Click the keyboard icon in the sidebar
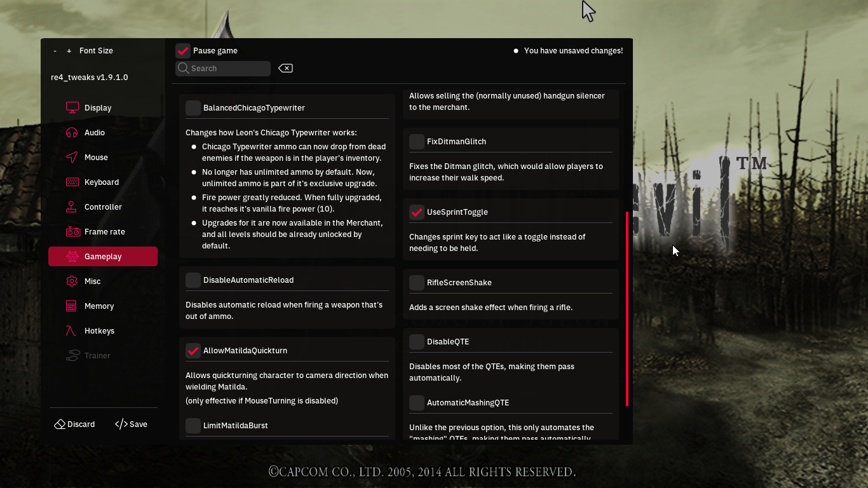The height and width of the screenshot is (488, 868). [72, 182]
